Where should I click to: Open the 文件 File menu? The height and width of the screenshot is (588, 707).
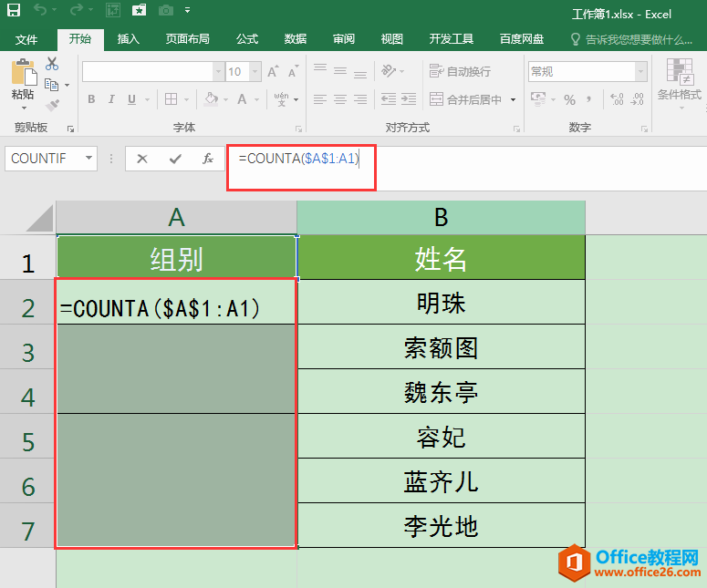coord(26,39)
